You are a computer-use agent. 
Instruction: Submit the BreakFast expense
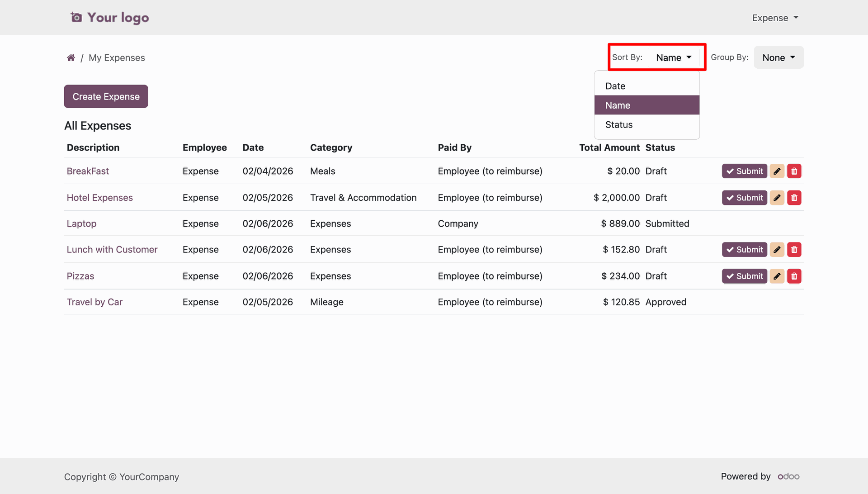coord(744,171)
